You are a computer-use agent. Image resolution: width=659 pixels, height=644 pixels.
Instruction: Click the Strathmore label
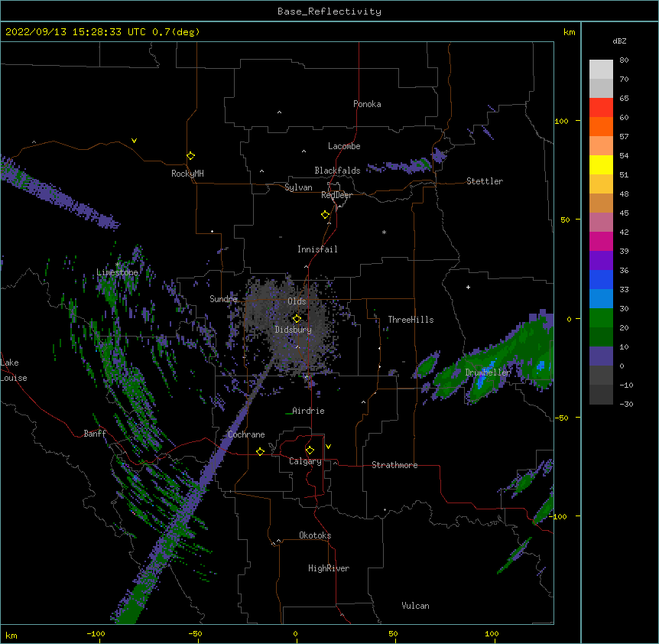pyautogui.click(x=394, y=465)
